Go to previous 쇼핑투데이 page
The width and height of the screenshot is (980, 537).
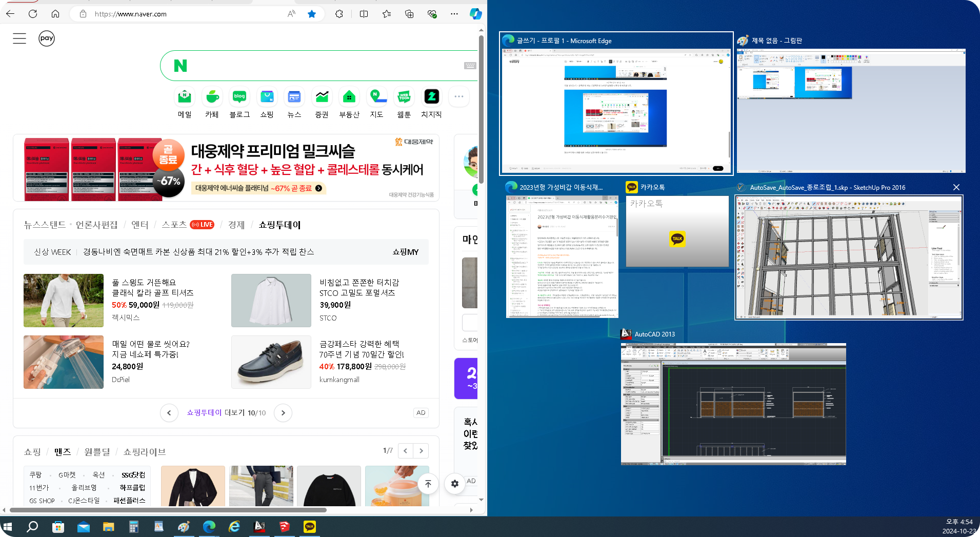pos(169,413)
